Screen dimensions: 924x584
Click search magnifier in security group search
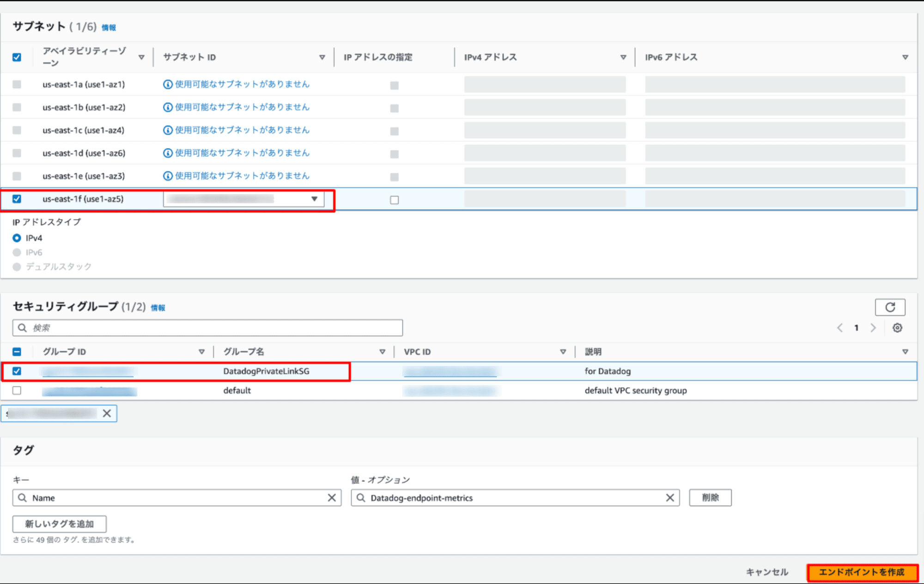[22, 328]
